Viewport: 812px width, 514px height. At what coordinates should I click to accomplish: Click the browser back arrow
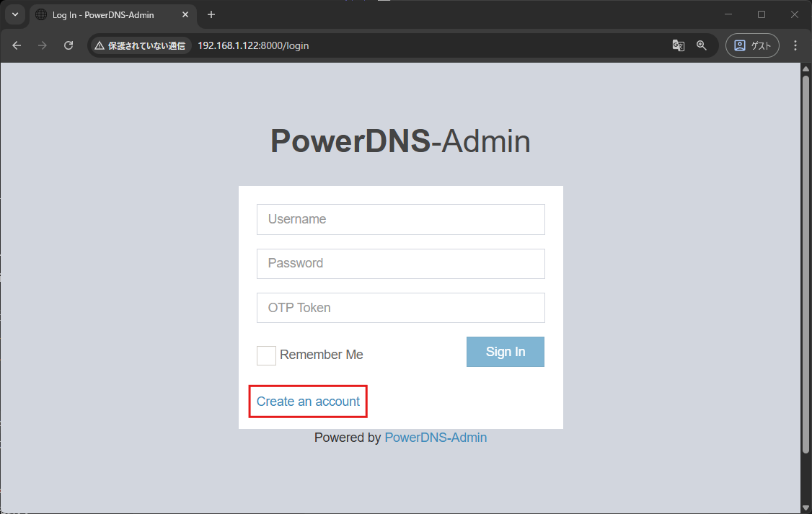17,45
